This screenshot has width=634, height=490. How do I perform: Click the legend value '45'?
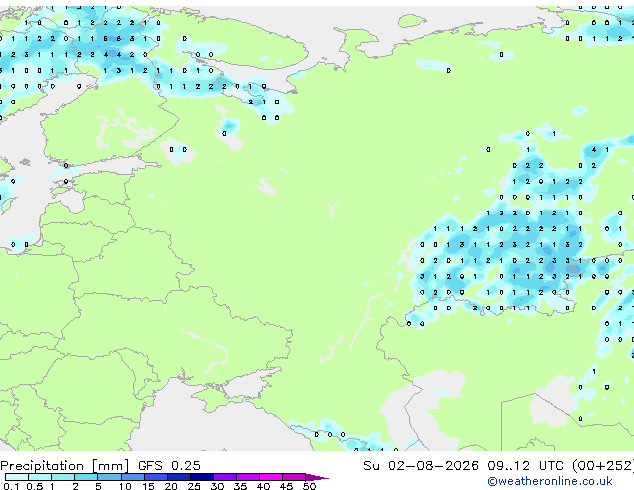point(287,486)
